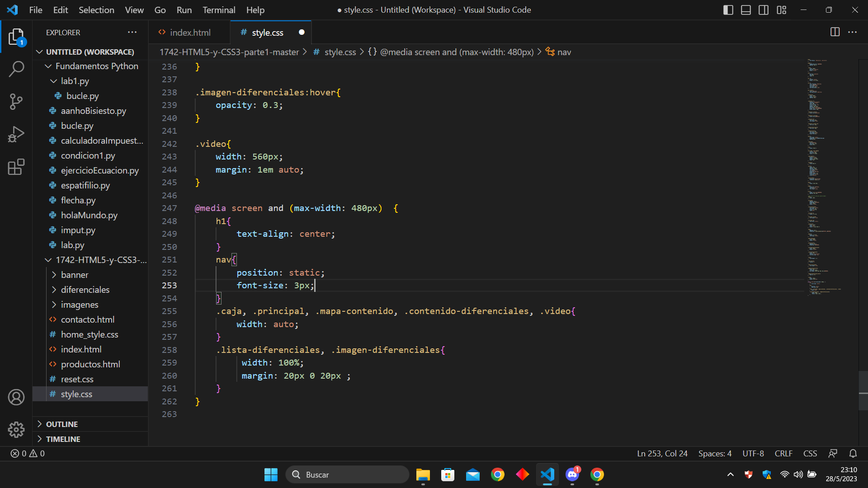Screen dimensions: 868x488
Task: Click the Windows Start button
Action: point(271,474)
